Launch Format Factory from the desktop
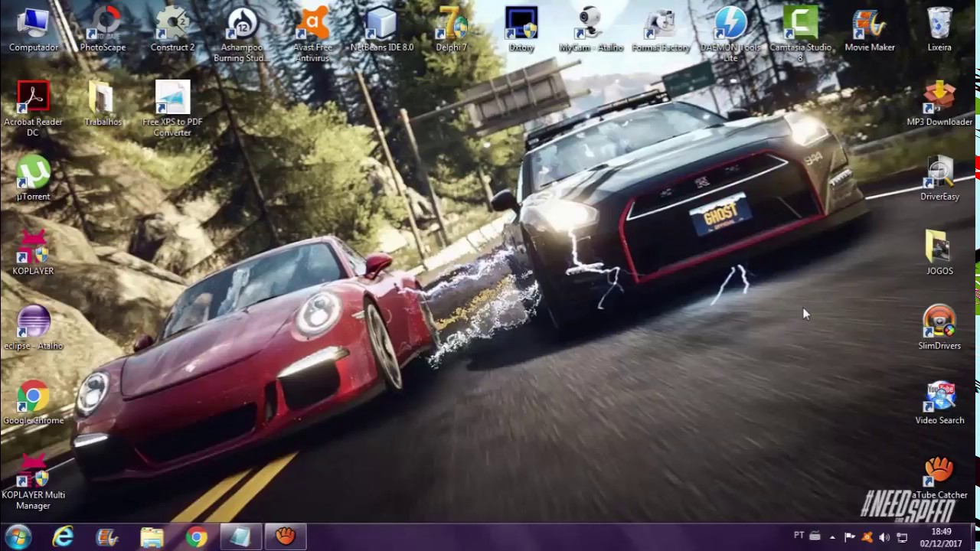 point(661,29)
